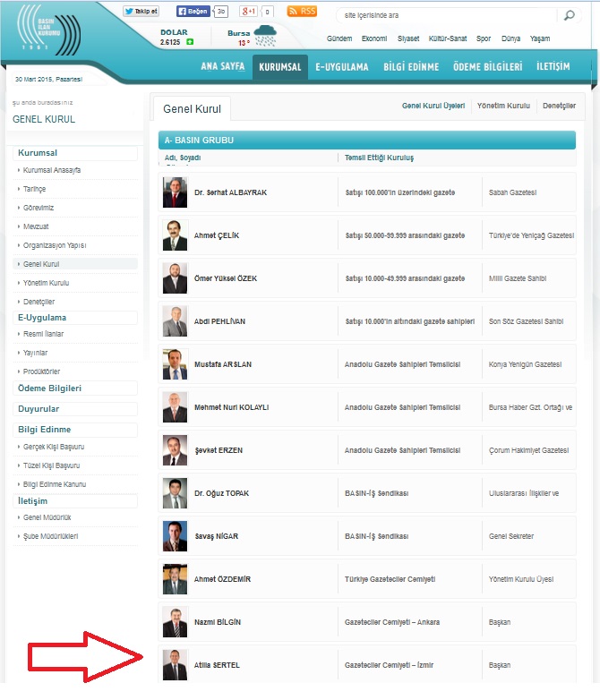The width and height of the screenshot is (600, 700).
Task: Click Atilla SERTEL's profile photo
Action: click(x=175, y=665)
